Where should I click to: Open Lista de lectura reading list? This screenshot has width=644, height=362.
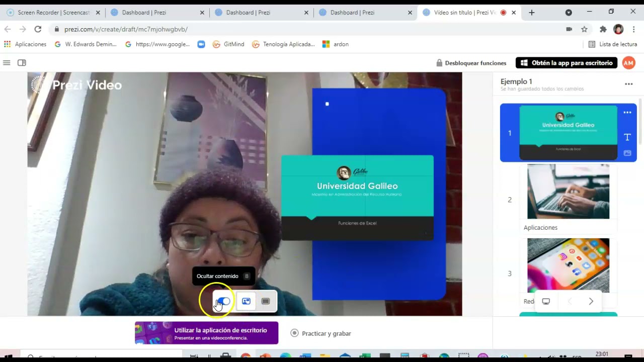coord(613,44)
